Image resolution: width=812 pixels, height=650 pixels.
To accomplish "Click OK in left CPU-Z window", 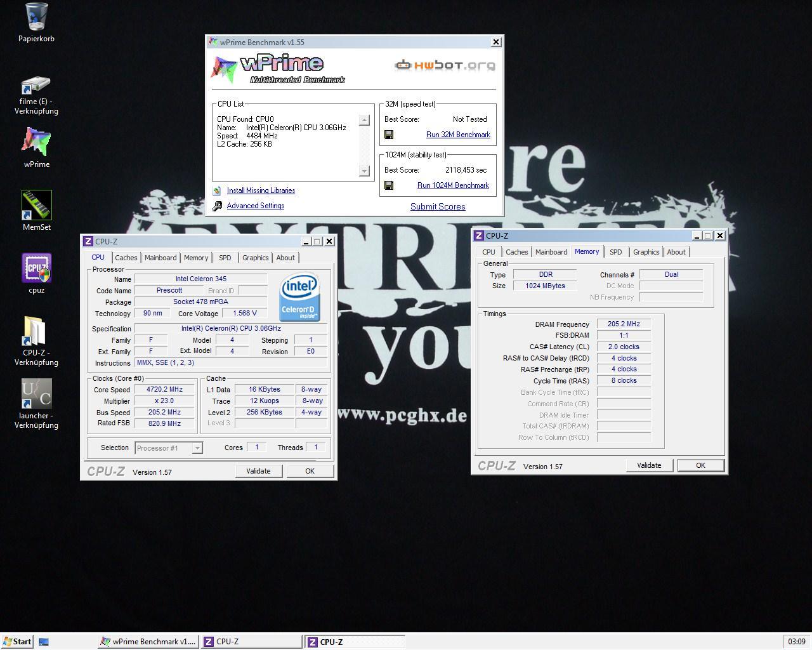I will pyautogui.click(x=310, y=471).
